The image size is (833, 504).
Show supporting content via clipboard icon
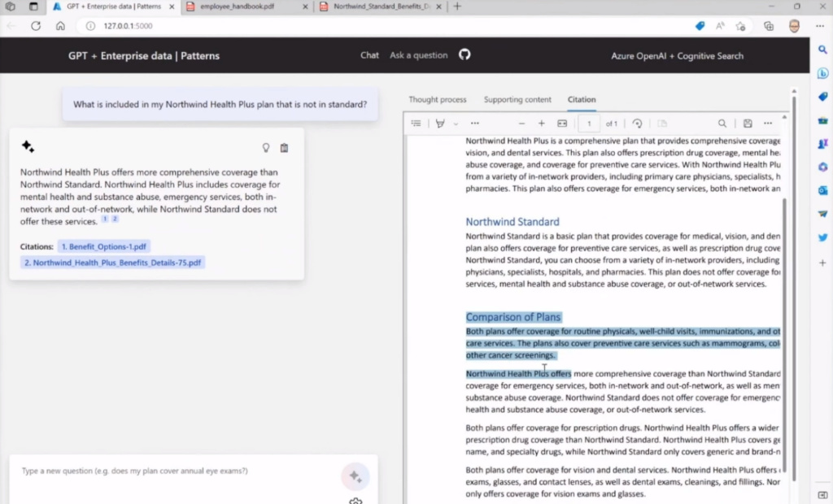pyautogui.click(x=284, y=148)
